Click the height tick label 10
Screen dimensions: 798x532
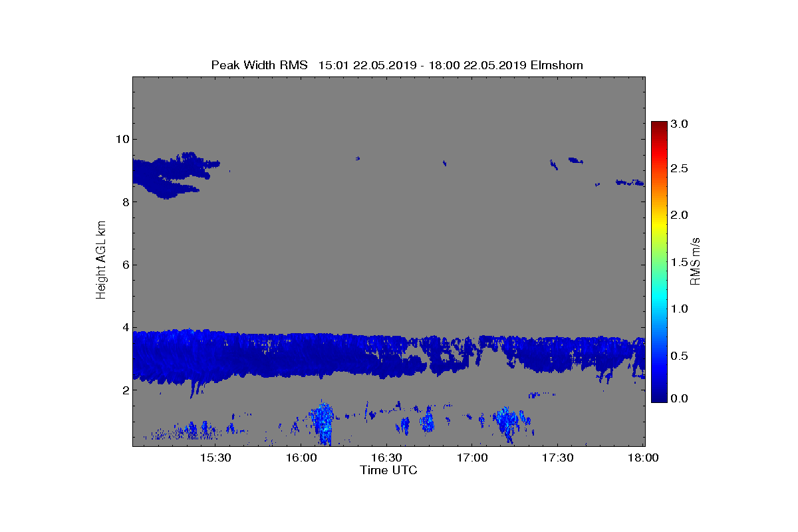click(122, 139)
